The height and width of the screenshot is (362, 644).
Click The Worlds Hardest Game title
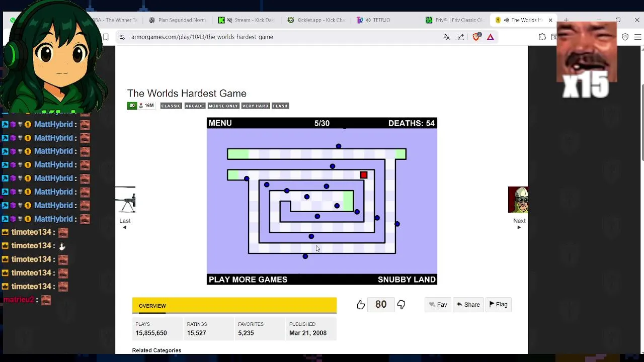click(x=187, y=94)
